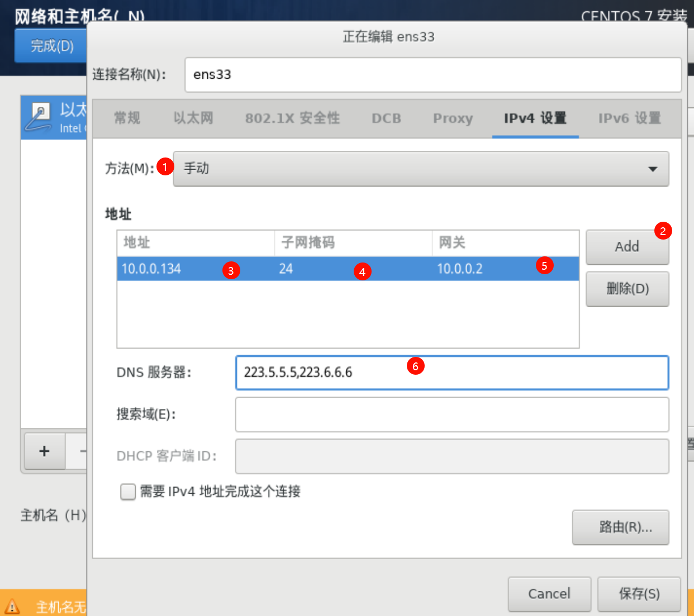This screenshot has width=694, height=616.
Task: Click 保存(S) to save settings
Action: (639, 594)
